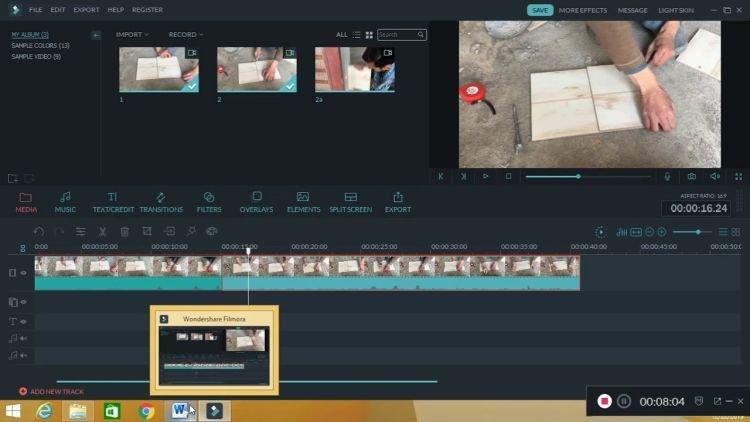Screen dimensions: 750x422
Task: Go to next frame in preview
Action: (x=463, y=177)
